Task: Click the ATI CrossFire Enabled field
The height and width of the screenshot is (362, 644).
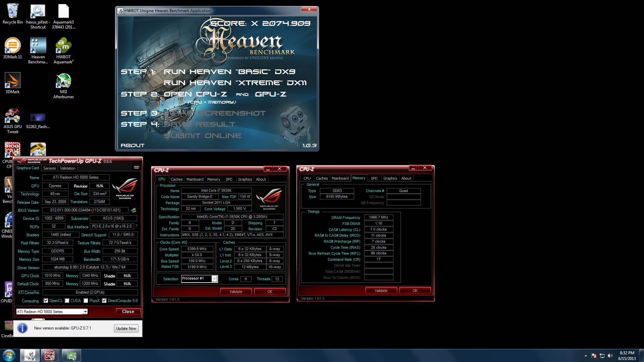Action: [90, 292]
